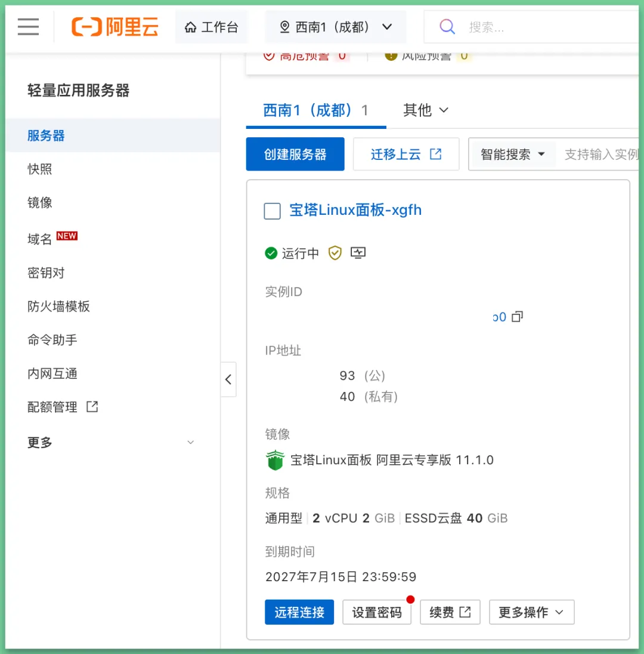Click the 远程连接 button

point(299,612)
